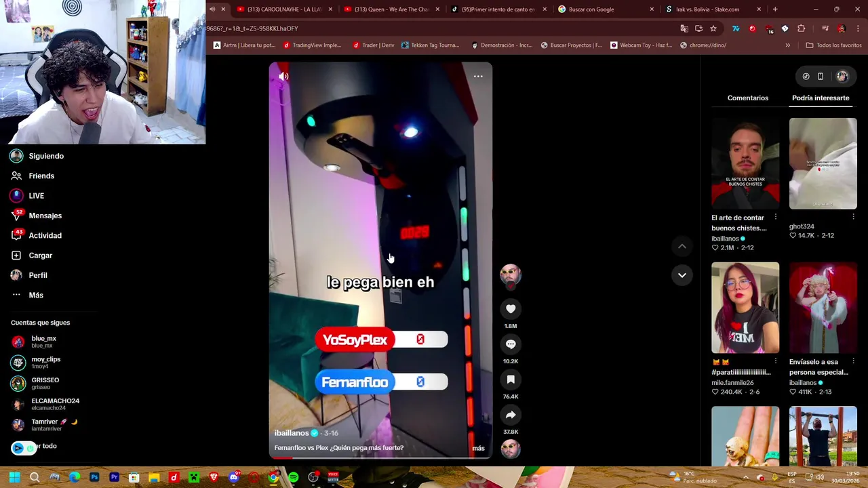The width and height of the screenshot is (868, 488).
Task: Save the video with the bookmark icon
Action: [511, 380]
